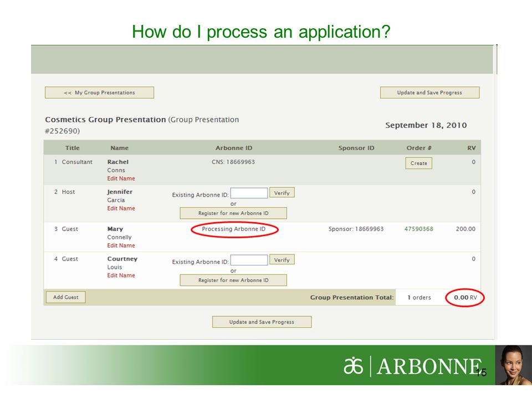Viewport: 532px width, 399px height.
Task: Edit Name for Rachel Conns
Action: coord(121,178)
